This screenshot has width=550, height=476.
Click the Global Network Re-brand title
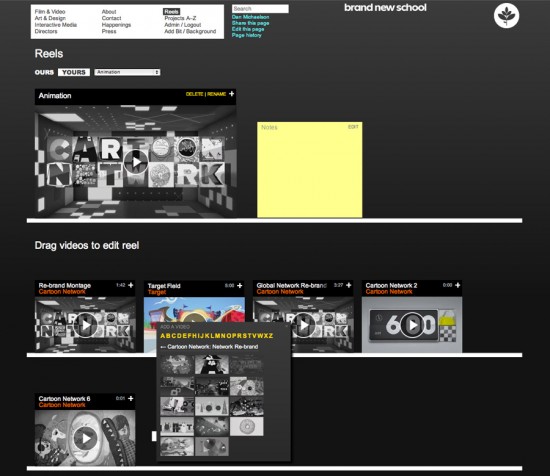(x=291, y=286)
